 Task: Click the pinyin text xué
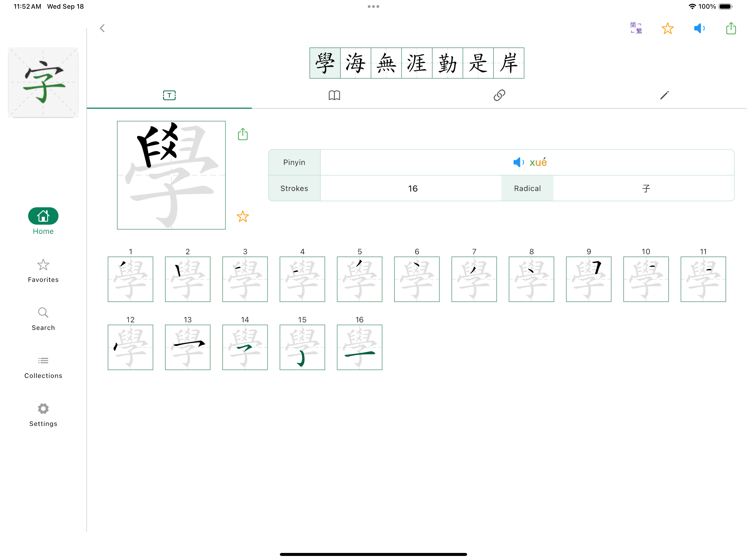coord(538,163)
